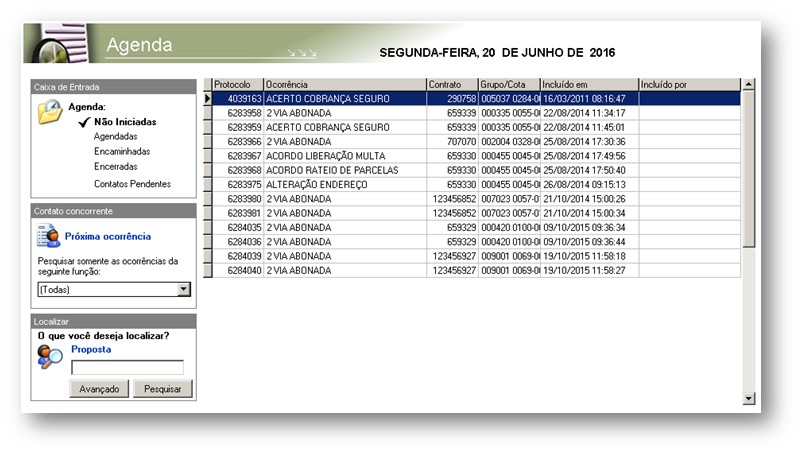This screenshot has height=455, width=803.
Task: Select the Não Iniciadas filter
Action: click(x=125, y=122)
